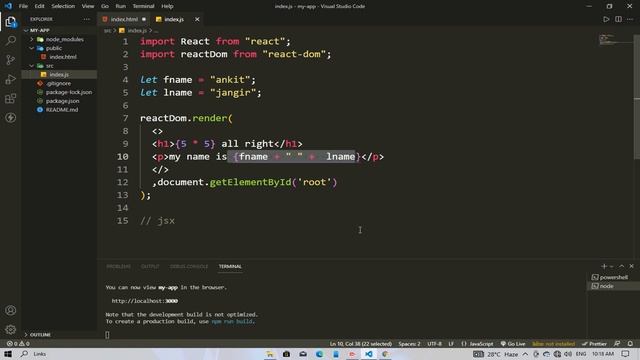
Task: Open Microsoft Edge from taskbar
Action: (x=319, y=354)
